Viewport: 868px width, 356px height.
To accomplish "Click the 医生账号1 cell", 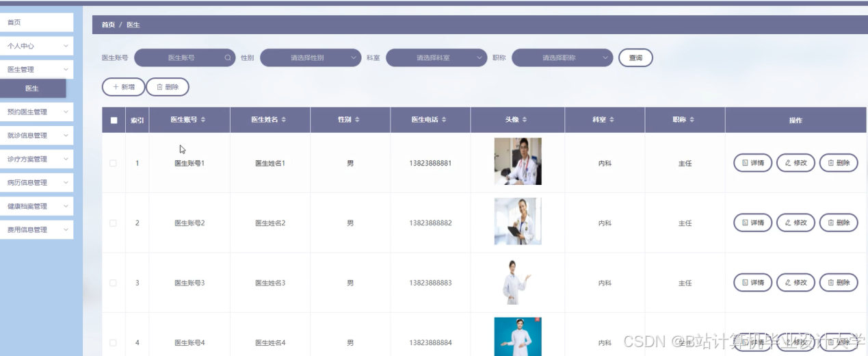I will 189,164.
